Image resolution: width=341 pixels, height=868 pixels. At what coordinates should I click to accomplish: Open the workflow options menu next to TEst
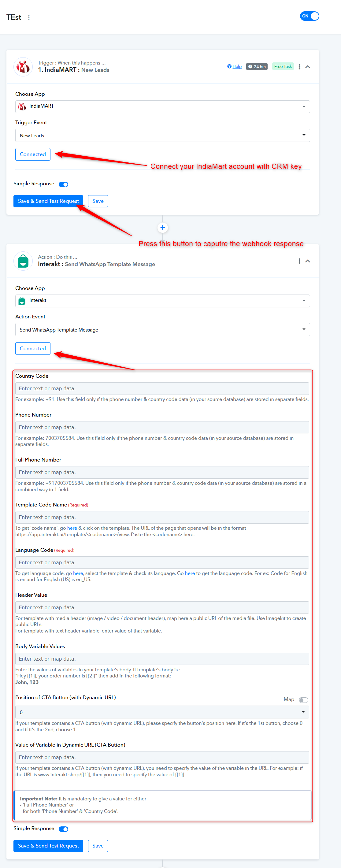pos(29,17)
